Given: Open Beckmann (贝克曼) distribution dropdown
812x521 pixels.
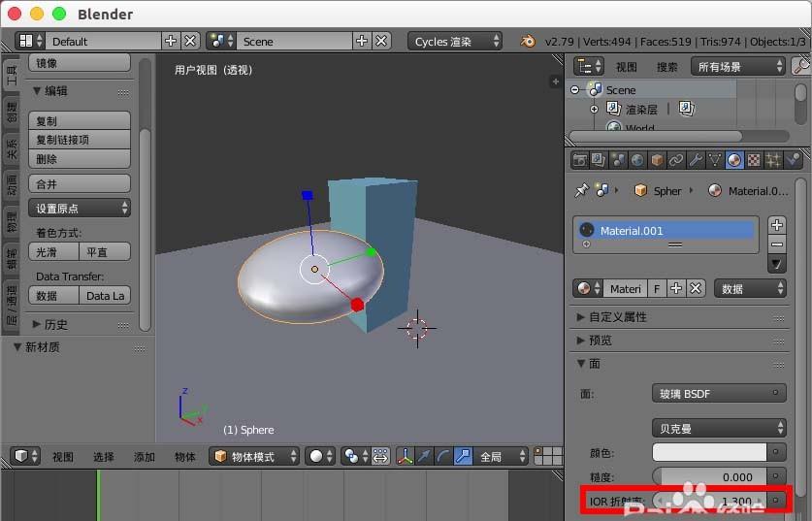Looking at the screenshot, I should coord(719,428).
